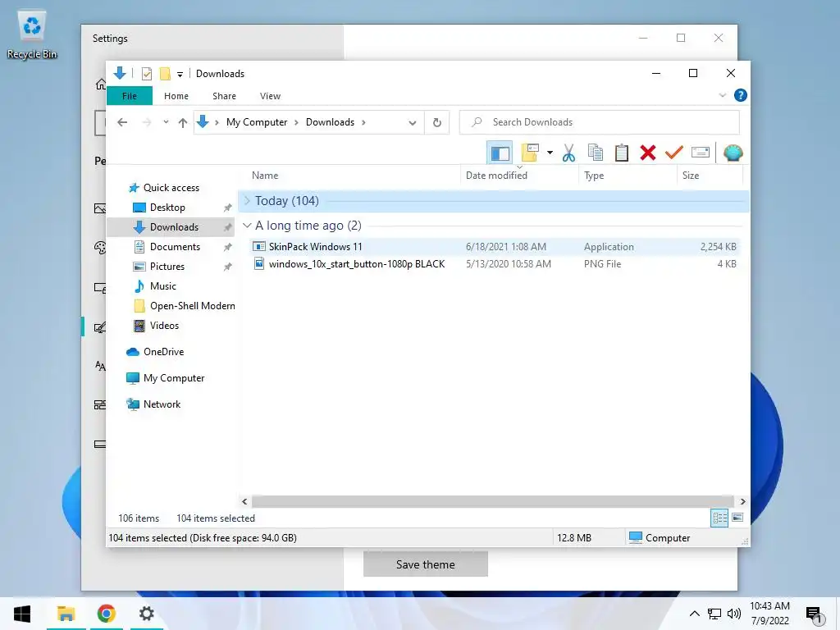Screen dimensions: 840x630
Task: Open Documents in the navigation pane
Action: coord(175,246)
